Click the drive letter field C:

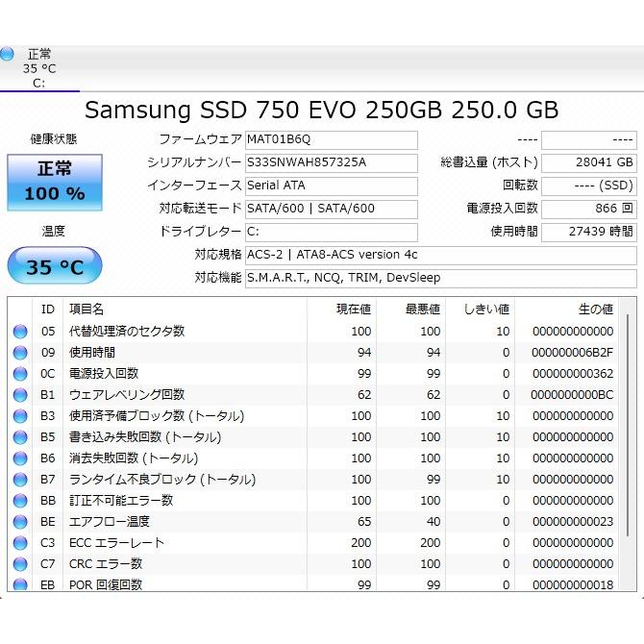point(332,232)
